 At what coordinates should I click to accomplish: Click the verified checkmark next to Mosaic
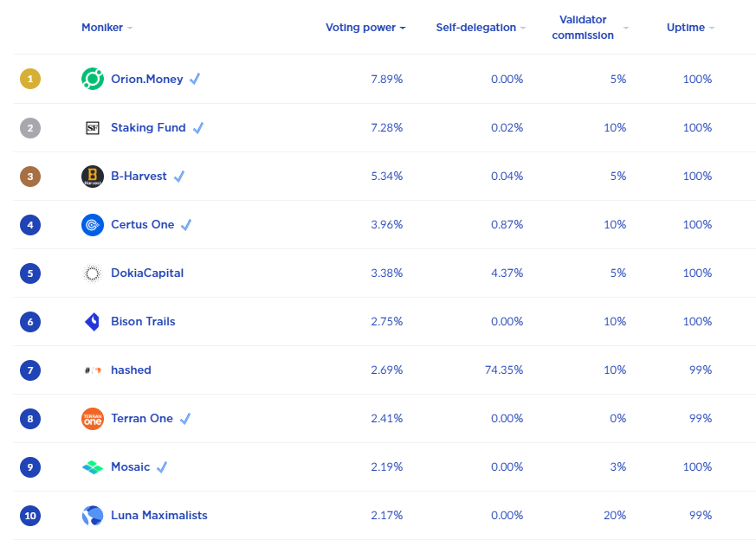tap(162, 467)
